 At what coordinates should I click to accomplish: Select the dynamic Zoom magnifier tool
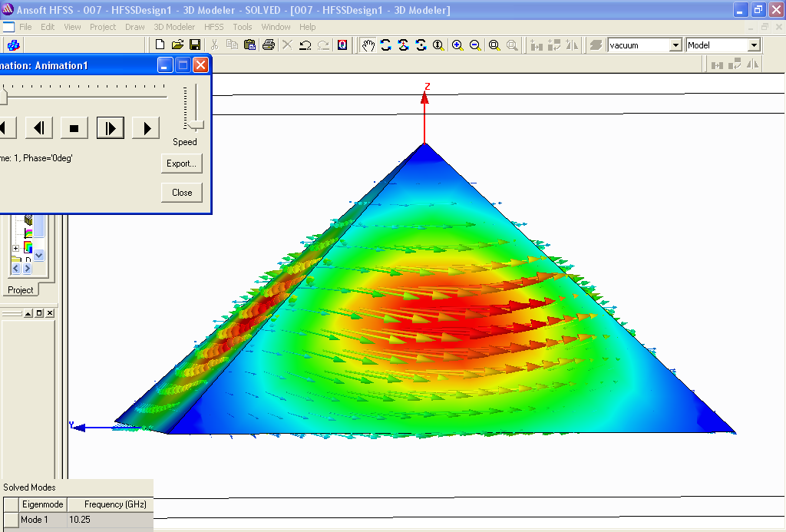click(438, 45)
